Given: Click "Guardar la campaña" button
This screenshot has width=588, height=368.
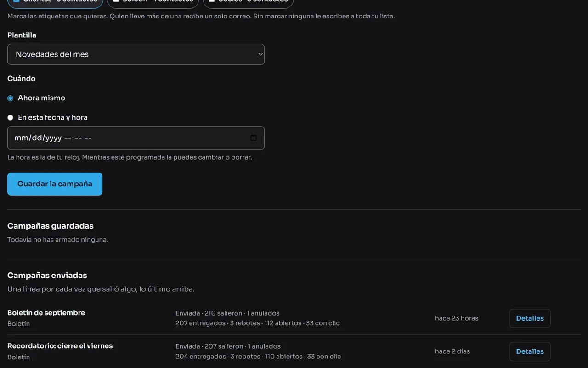Looking at the screenshot, I should pos(55,184).
